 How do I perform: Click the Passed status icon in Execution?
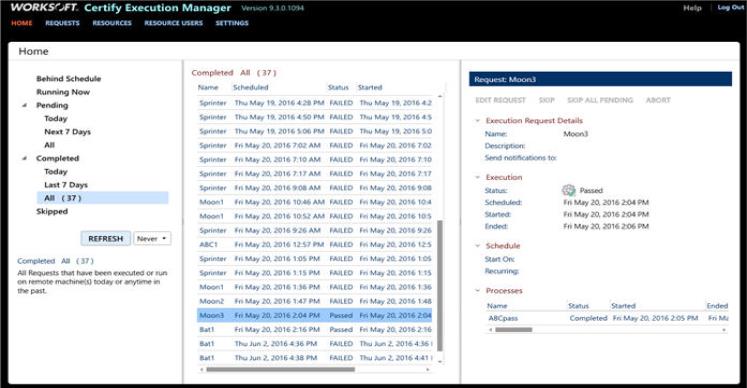click(x=568, y=190)
